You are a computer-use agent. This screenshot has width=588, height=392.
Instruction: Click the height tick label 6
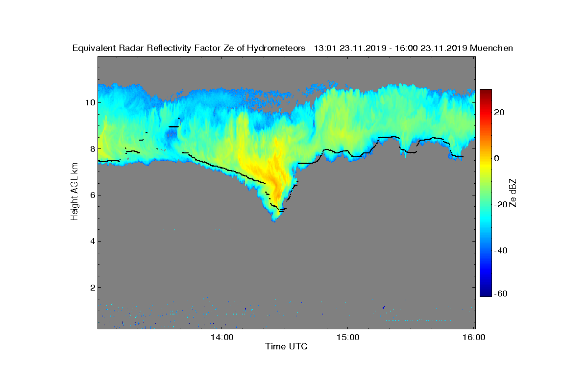[x=92, y=195]
